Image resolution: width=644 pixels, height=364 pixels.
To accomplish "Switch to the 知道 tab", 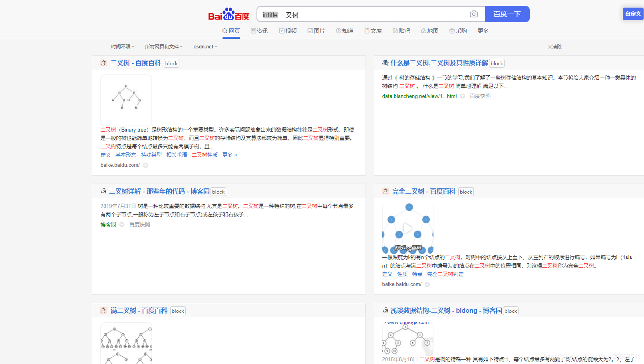I will [345, 31].
